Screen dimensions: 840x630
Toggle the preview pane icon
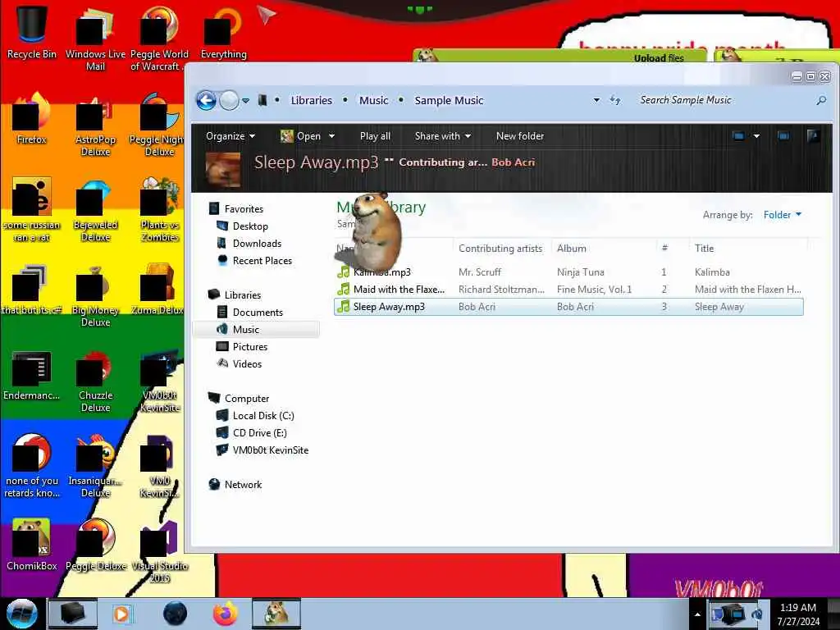783,136
